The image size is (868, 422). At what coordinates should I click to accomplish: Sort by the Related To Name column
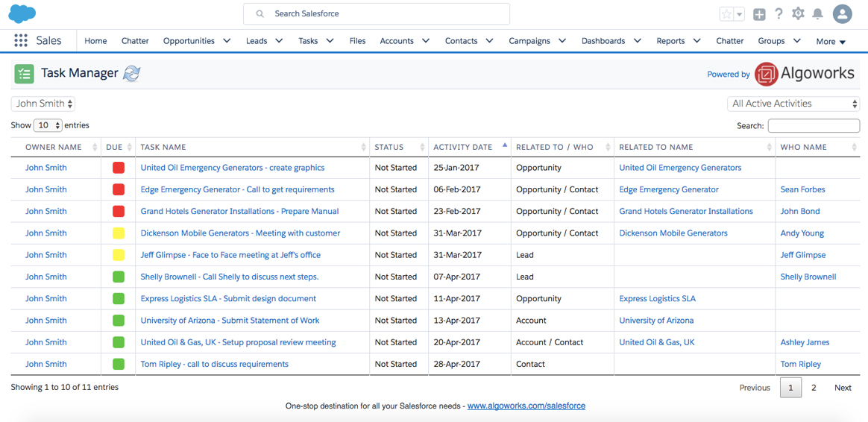(695, 148)
